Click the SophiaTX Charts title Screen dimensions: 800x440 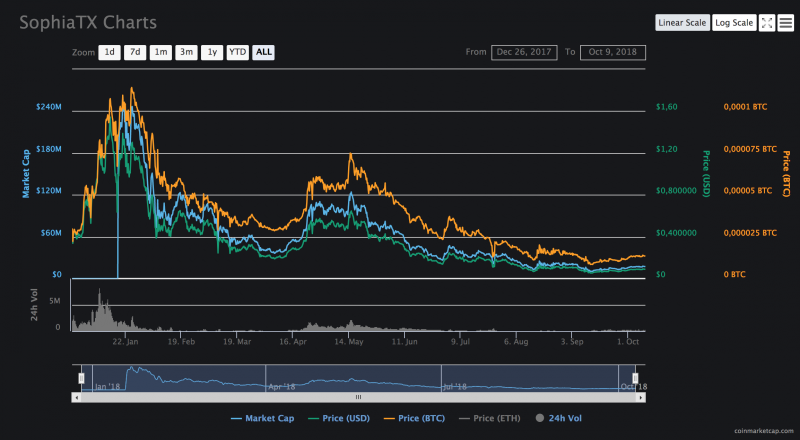[88, 22]
